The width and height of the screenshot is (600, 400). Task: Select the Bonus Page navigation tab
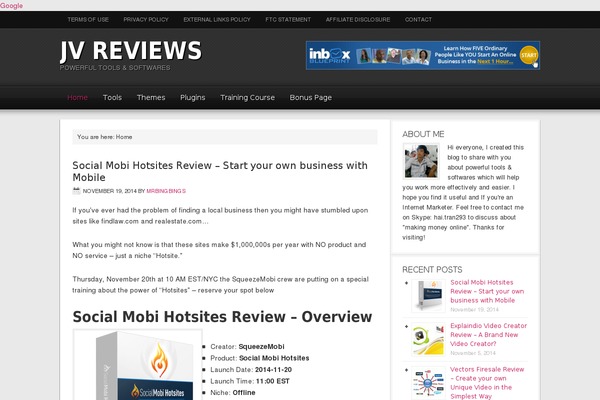pyautogui.click(x=311, y=98)
